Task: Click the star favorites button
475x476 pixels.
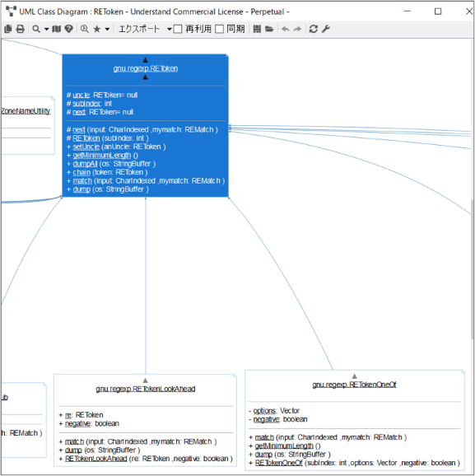Action: click(x=97, y=29)
